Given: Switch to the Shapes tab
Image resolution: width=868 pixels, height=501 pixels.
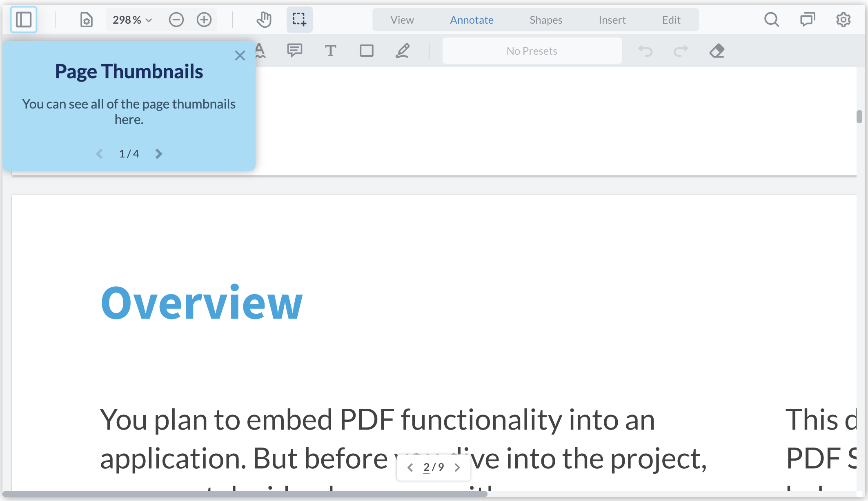Looking at the screenshot, I should click(x=545, y=20).
